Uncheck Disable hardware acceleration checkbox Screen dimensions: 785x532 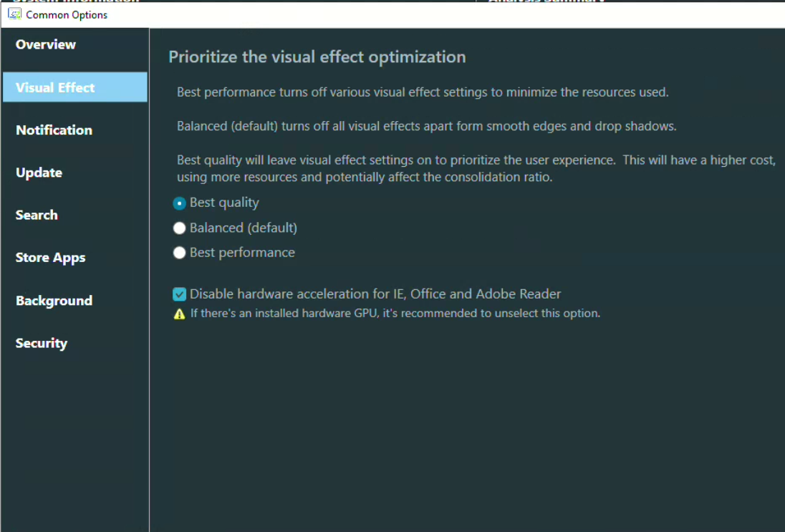coord(180,294)
